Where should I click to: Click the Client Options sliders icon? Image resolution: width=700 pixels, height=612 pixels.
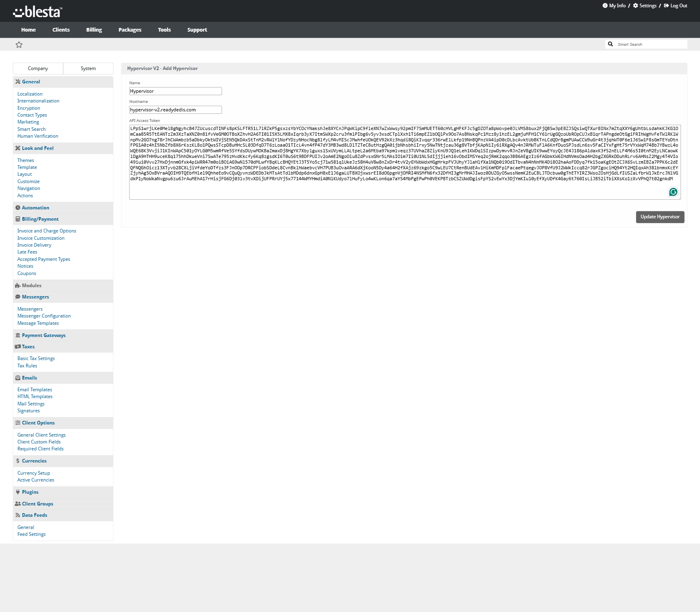click(x=18, y=423)
